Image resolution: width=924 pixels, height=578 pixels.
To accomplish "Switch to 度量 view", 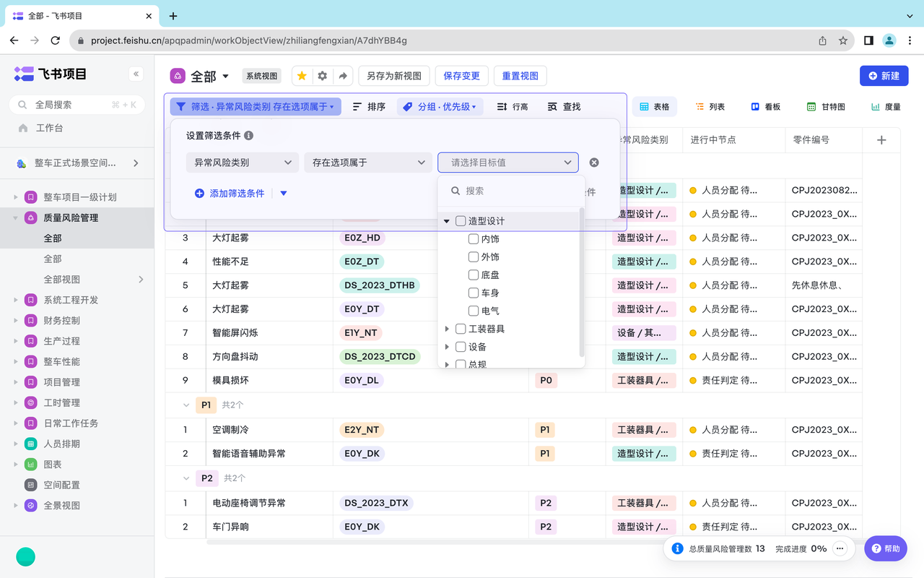I will (x=886, y=107).
